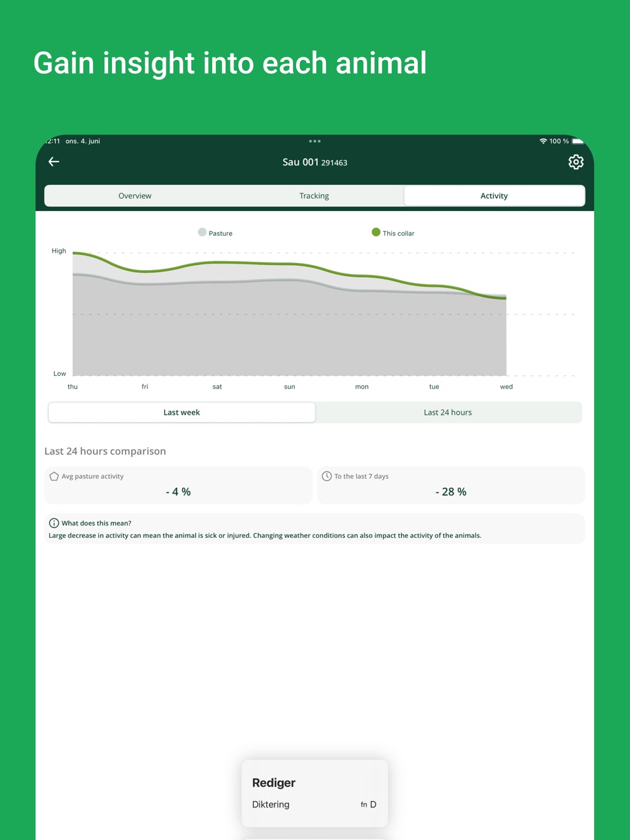Select the Diktering menu entry

tap(314, 804)
